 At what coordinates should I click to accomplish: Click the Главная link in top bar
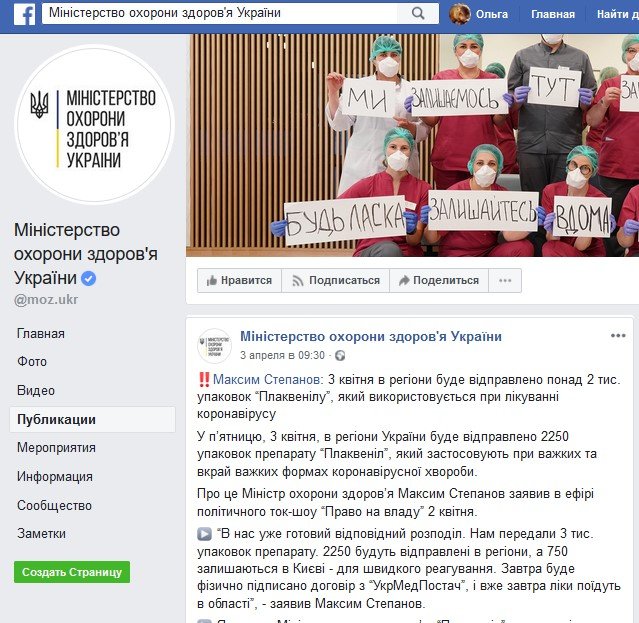coord(553,14)
